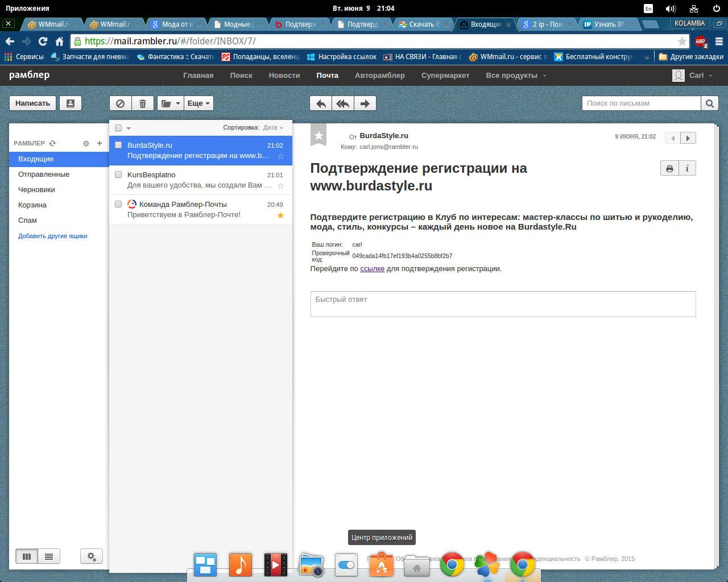The image size is (728, 582).
Task: Delete the message with the trash icon
Action: tap(143, 103)
